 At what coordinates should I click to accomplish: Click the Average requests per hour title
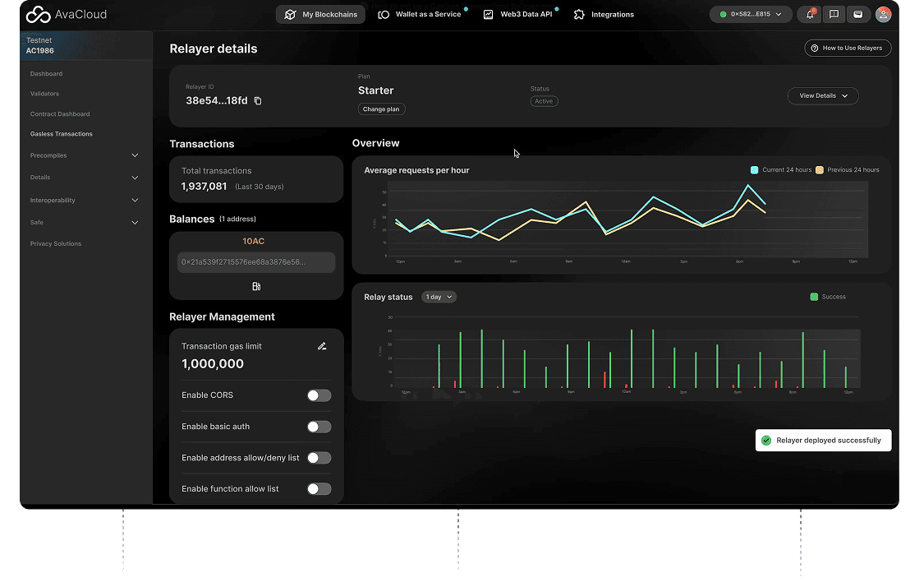pos(416,170)
